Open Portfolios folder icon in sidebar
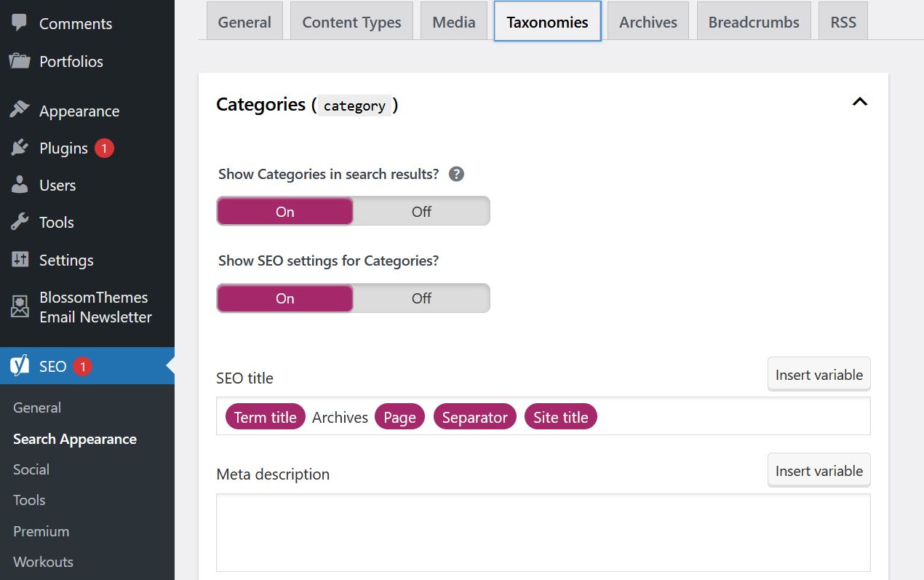The height and width of the screenshot is (580, 924). coord(19,61)
